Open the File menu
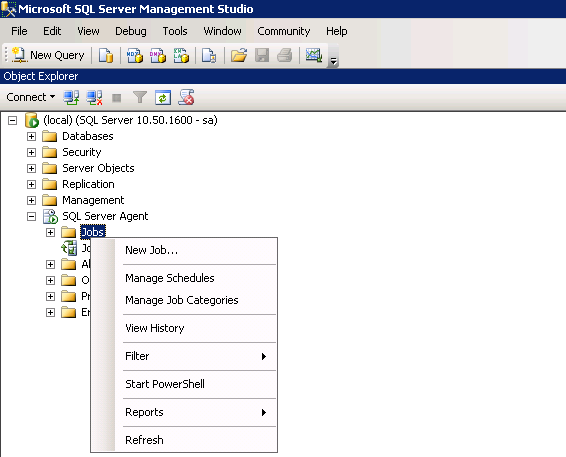The height and width of the screenshot is (457, 566). (19, 31)
